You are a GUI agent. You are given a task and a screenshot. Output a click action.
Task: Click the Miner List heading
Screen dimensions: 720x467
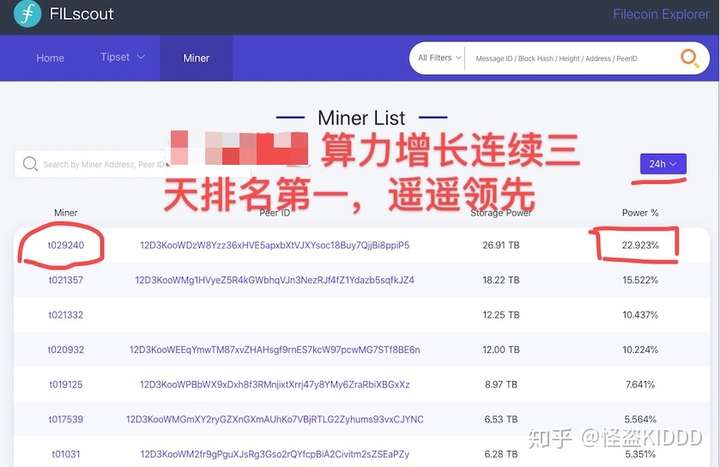[361, 118]
